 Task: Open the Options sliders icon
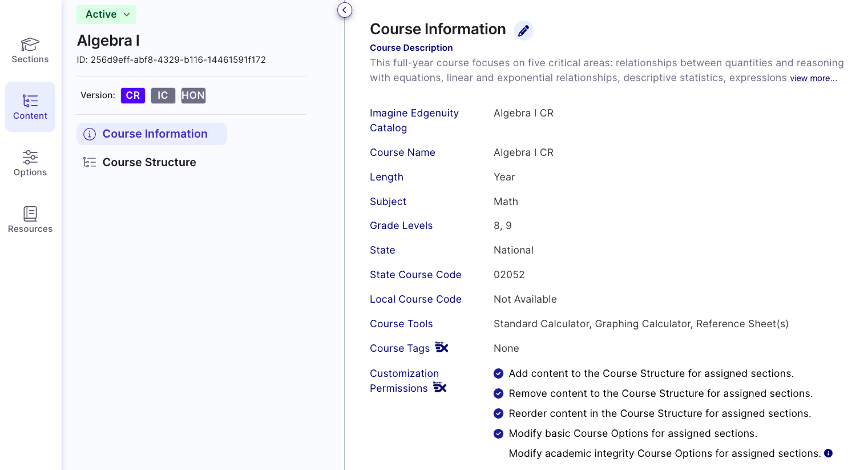30,157
